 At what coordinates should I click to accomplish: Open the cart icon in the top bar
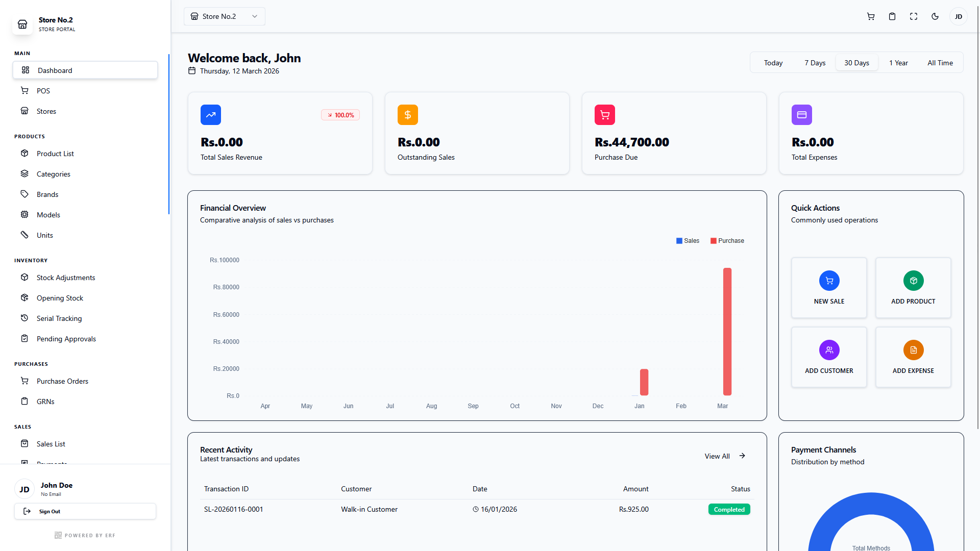pyautogui.click(x=870, y=16)
